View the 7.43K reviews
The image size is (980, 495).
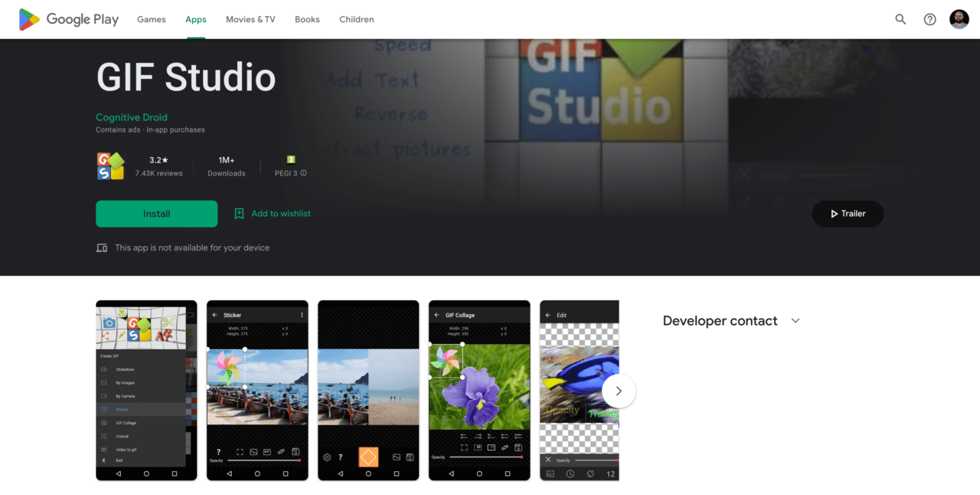[158, 173]
